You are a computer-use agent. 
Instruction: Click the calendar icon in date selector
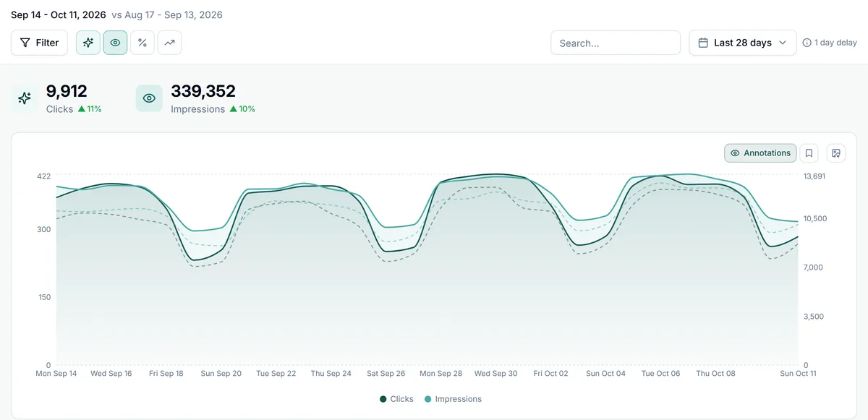point(703,43)
